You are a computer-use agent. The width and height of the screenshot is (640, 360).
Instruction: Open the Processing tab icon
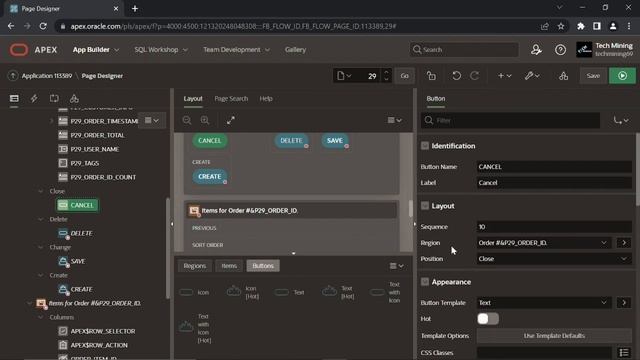pyautogui.click(x=54, y=98)
